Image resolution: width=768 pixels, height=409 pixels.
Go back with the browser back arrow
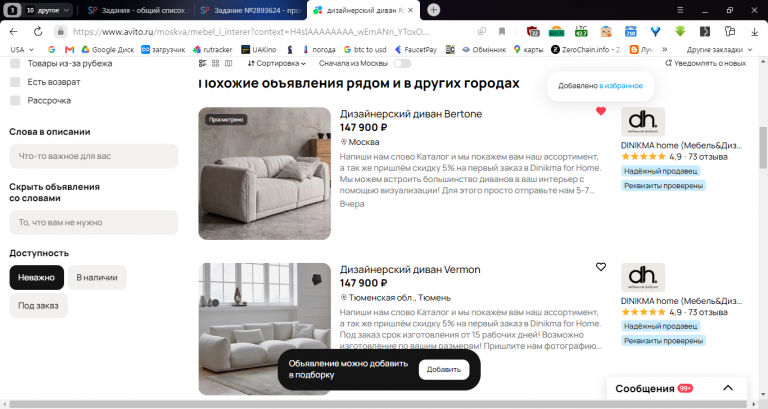tap(14, 31)
